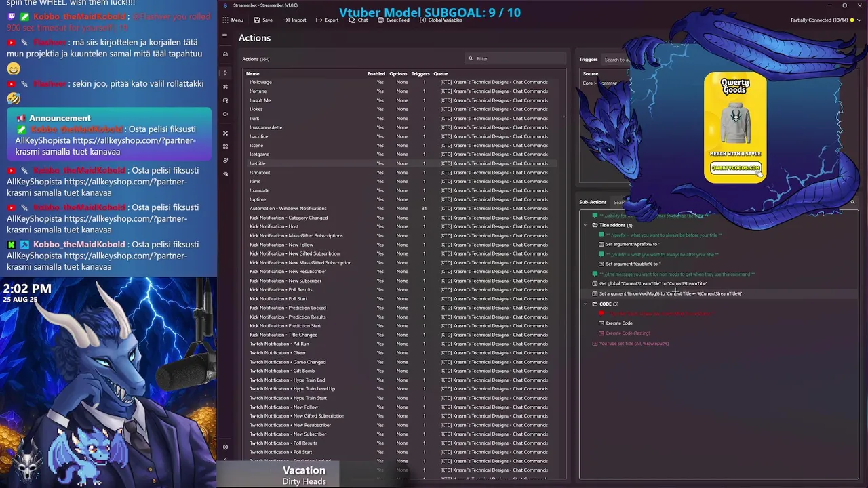
Task: Click the Import toolbar button
Action: point(294,20)
